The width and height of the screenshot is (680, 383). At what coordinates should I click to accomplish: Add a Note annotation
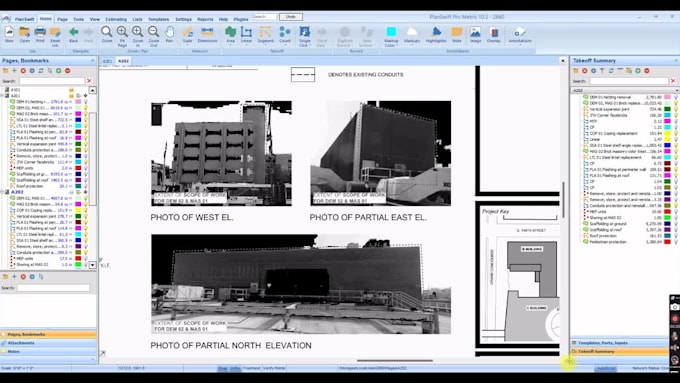point(457,34)
